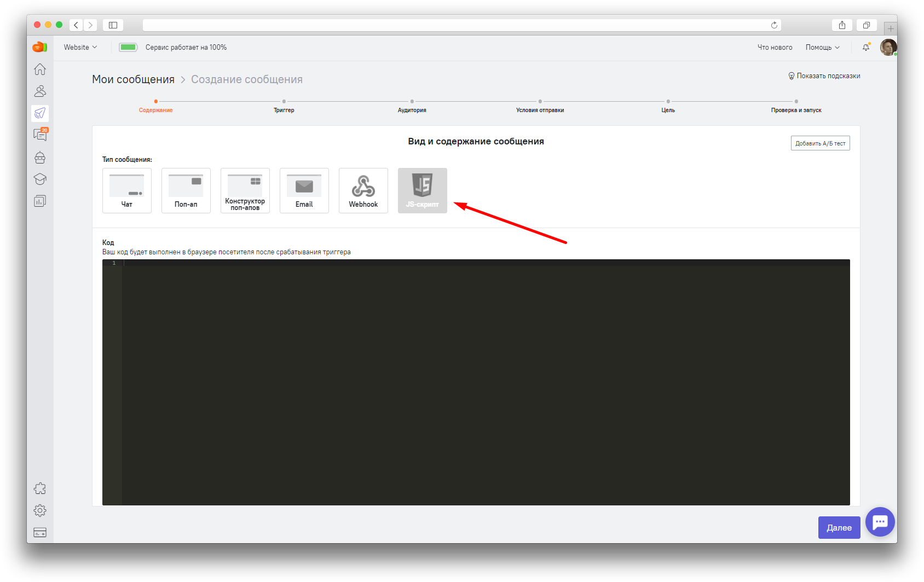Select the Чат message type
924x582 pixels.
tap(127, 190)
